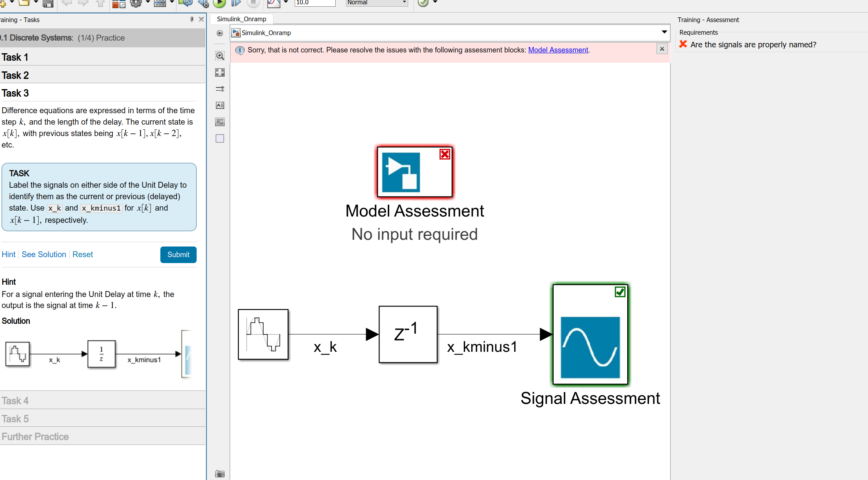Click the Model Configuration gear icon
Image resolution: width=868 pixels, height=480 pixels.
click(136, 3)
